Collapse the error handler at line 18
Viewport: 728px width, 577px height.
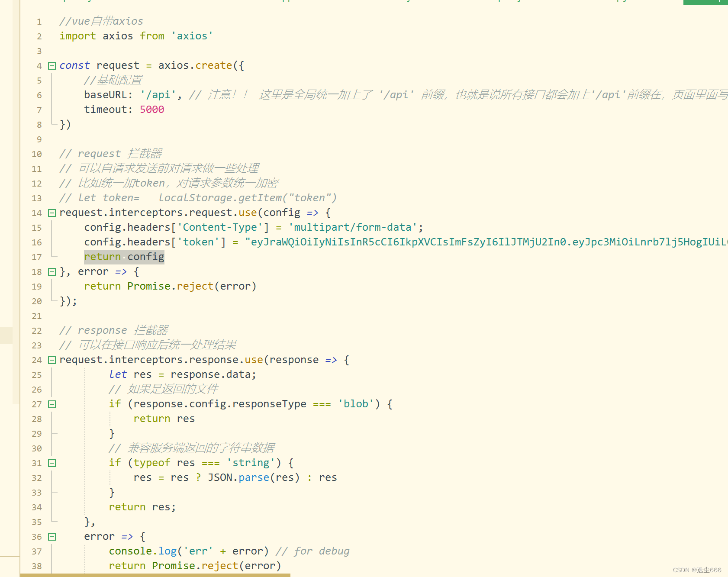(x=52, y=272)
